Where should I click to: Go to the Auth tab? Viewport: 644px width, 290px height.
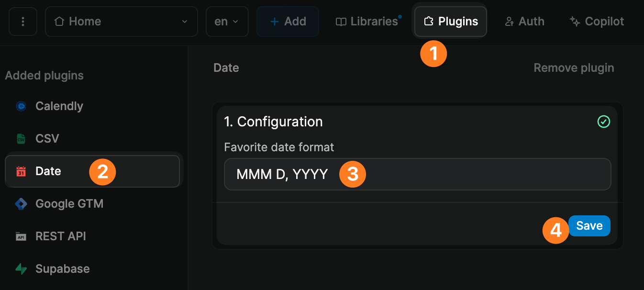coord(524,22)
